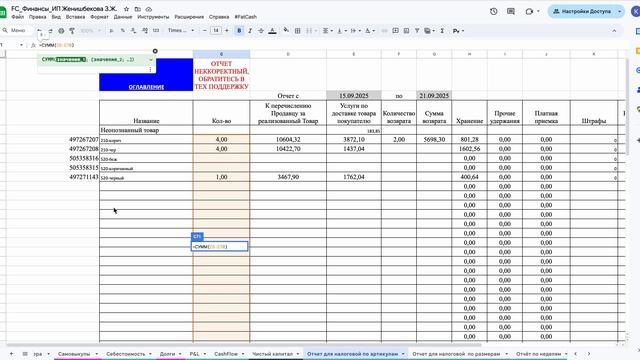Viewport: 640px width, 360px height.
Task: Increase decimal places
Action: (x=144, y=31)
